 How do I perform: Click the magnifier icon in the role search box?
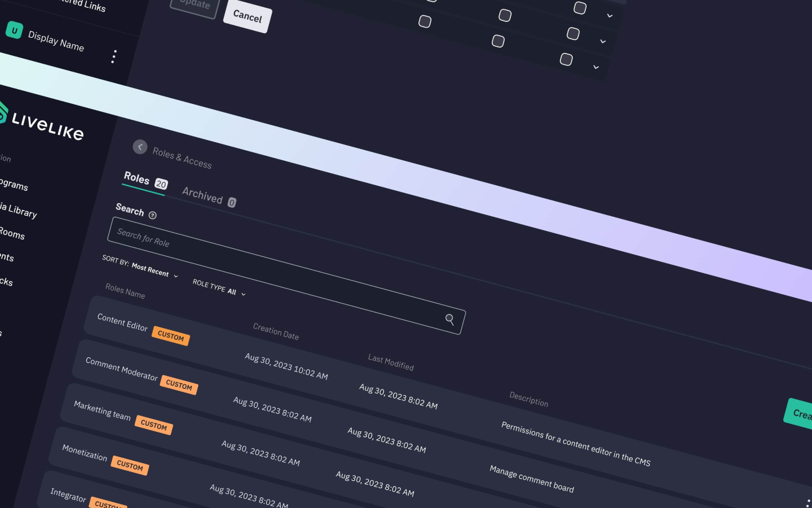(449, 319)
